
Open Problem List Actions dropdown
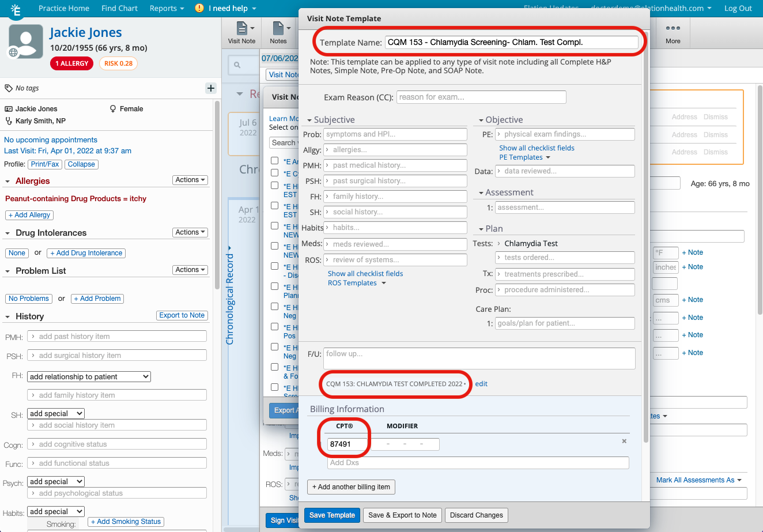pos(190,270)
